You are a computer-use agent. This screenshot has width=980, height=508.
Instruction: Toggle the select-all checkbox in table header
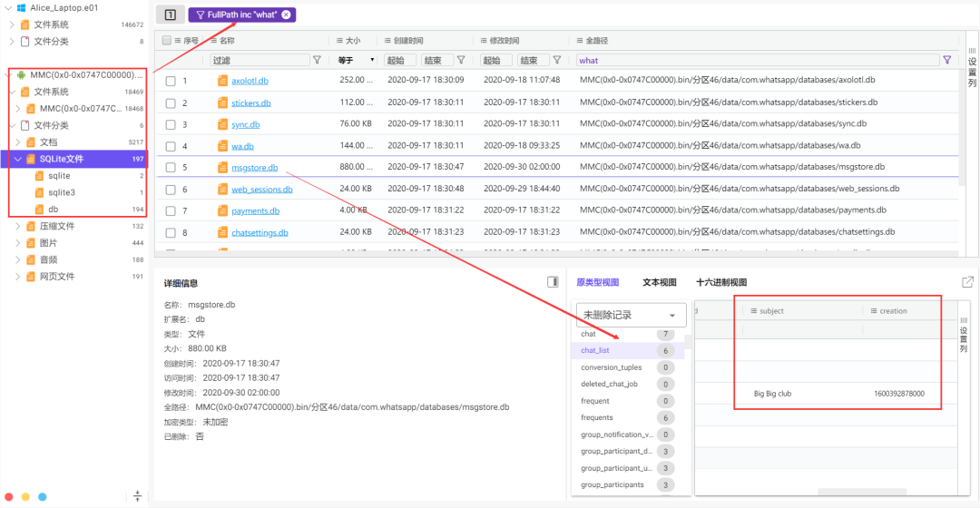tap(167, 41)
